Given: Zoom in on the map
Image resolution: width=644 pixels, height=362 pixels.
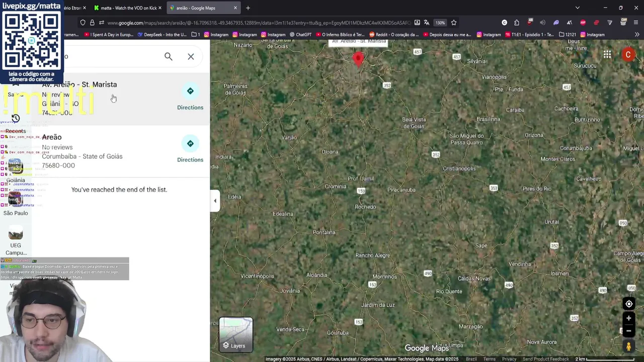Looking at the screenshot, I should tap(628, 318).
